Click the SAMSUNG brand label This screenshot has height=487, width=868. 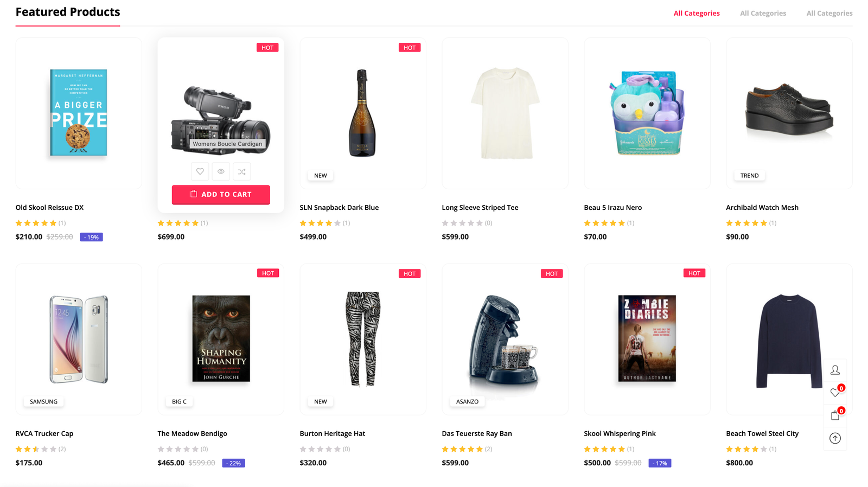43,402
